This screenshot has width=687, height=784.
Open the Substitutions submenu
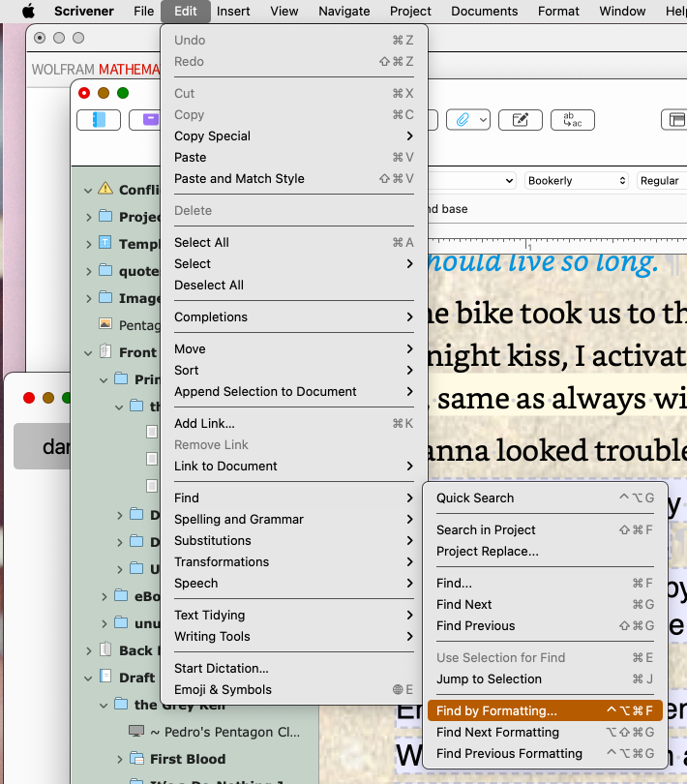point(294,540)
